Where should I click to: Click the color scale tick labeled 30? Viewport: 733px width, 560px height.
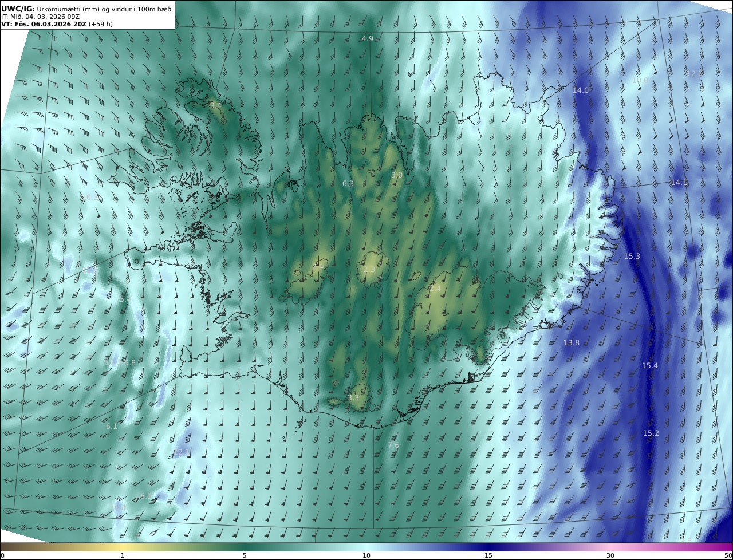[610, 555]
